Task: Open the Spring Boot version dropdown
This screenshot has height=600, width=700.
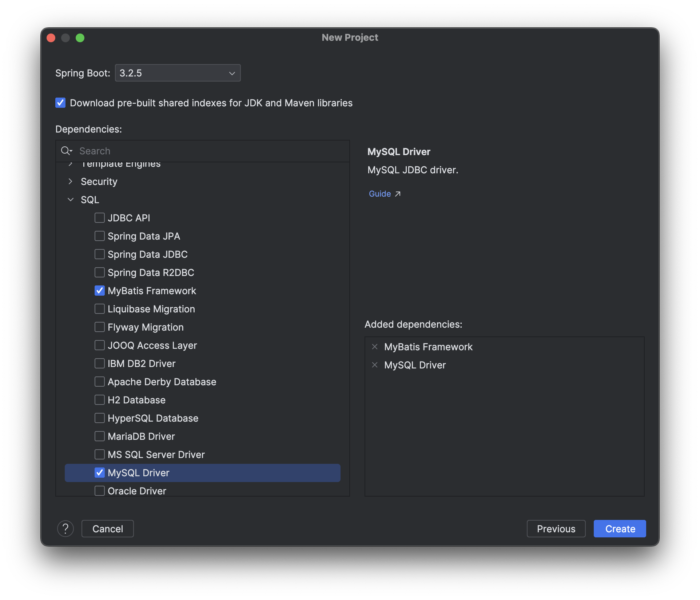Action: [178, 73]
